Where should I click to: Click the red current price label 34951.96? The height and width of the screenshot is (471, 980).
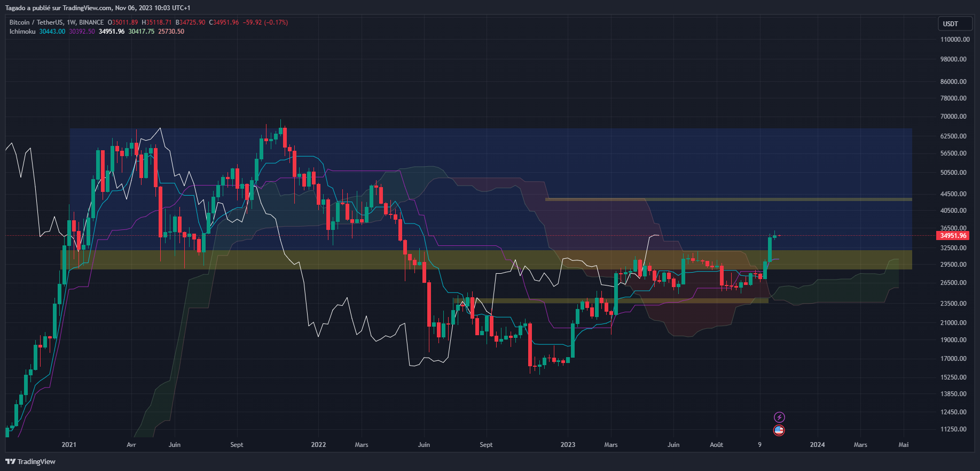pos(953,236)
